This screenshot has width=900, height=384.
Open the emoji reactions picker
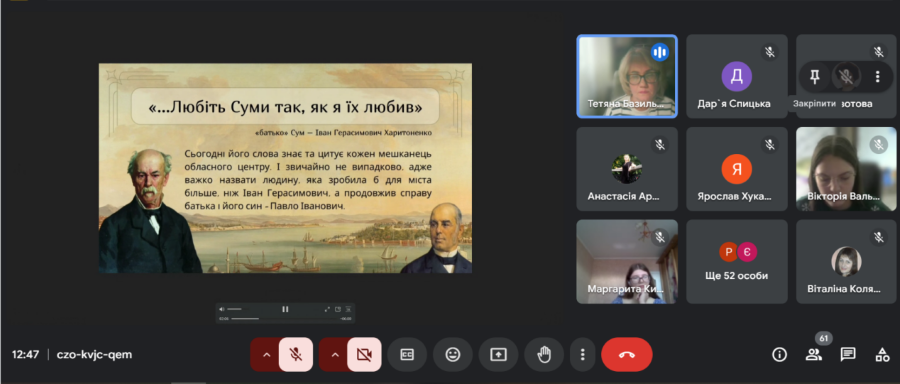453,355
